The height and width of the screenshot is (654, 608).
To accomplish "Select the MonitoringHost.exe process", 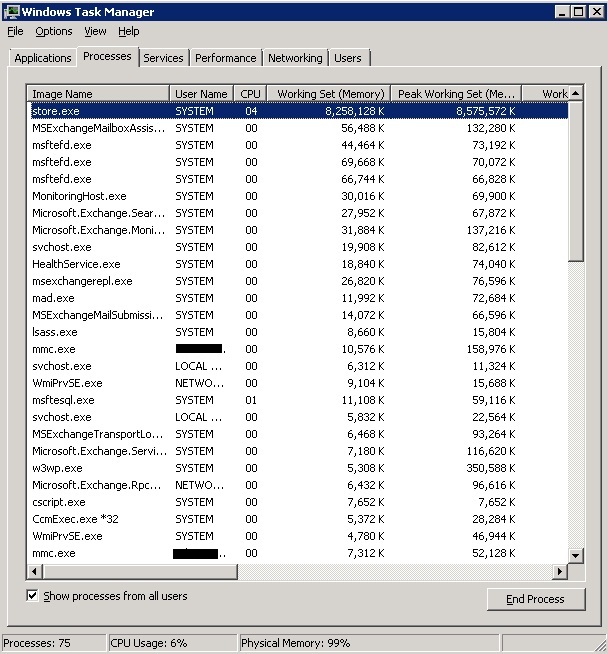I will coord(299,196).
